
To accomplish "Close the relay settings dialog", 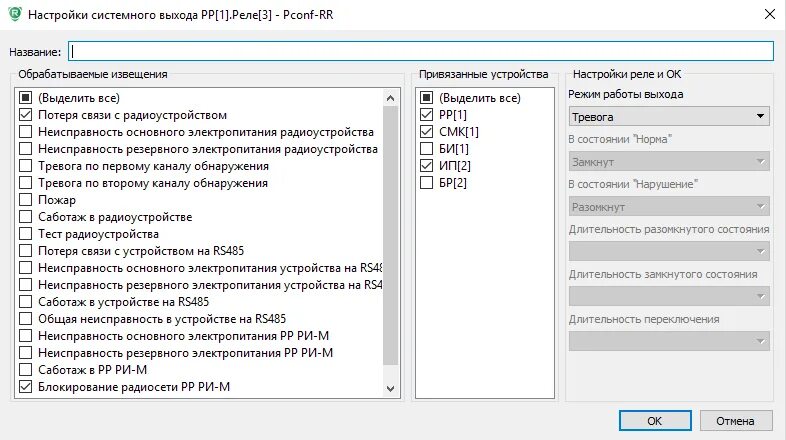I will coord(770,14).
